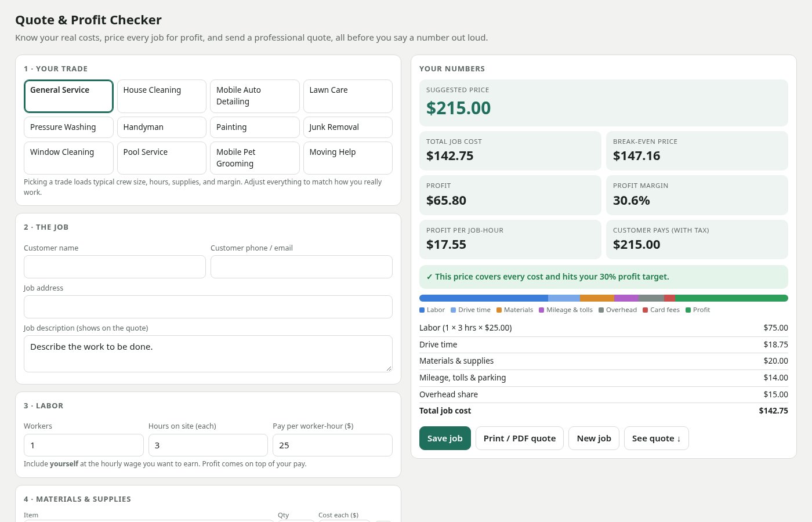Click the $215.00 suggested price
The height and width of the screenshot is (522, 812).
point(458,108)
